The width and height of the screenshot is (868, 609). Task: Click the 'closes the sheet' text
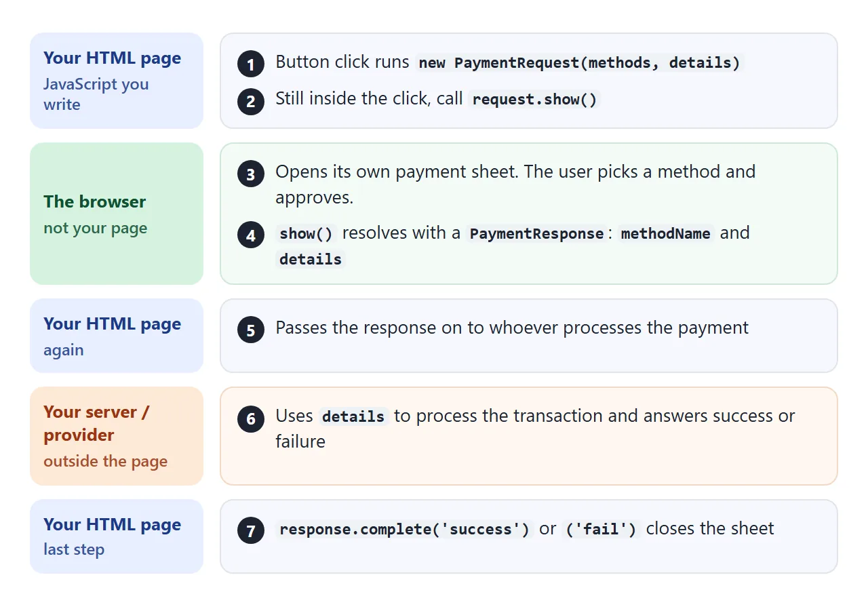coord(710,528)
